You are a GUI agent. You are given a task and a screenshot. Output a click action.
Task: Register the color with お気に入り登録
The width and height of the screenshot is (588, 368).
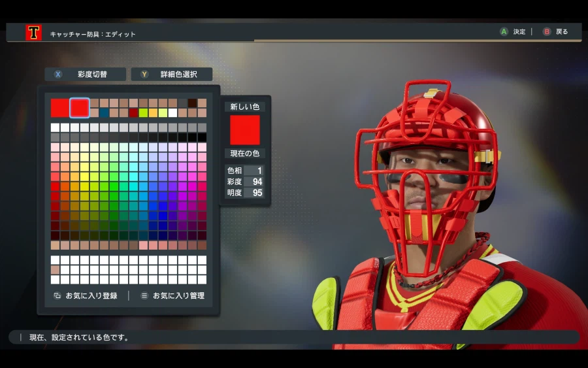point(91,295)
